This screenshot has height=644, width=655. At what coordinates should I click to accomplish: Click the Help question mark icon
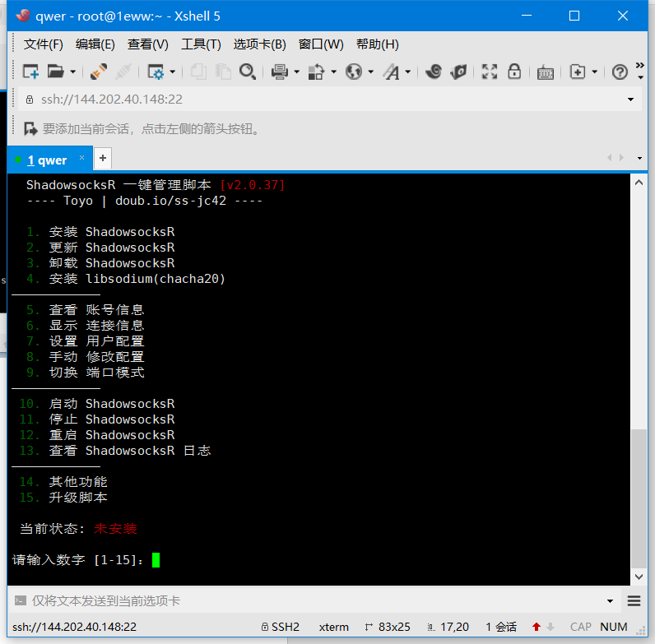620,72
